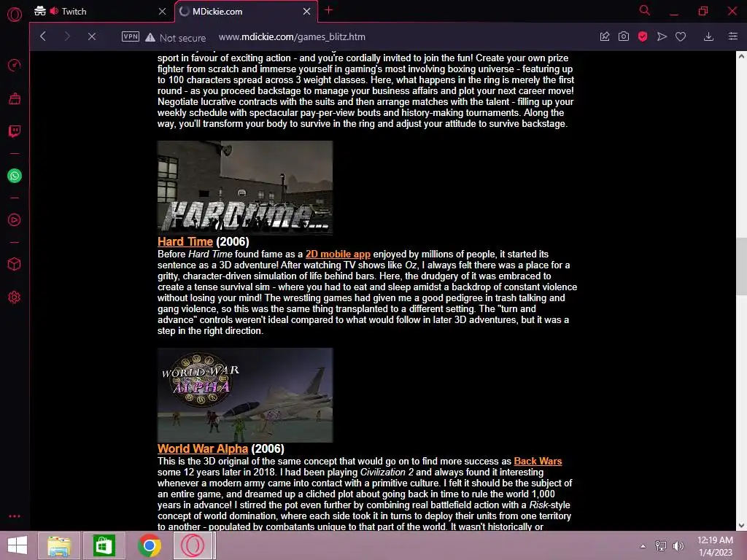The height and width of the screenshot is (560, 747).
Task: Take a snapshot with camera icon
Action: click(x=624, y=36)
